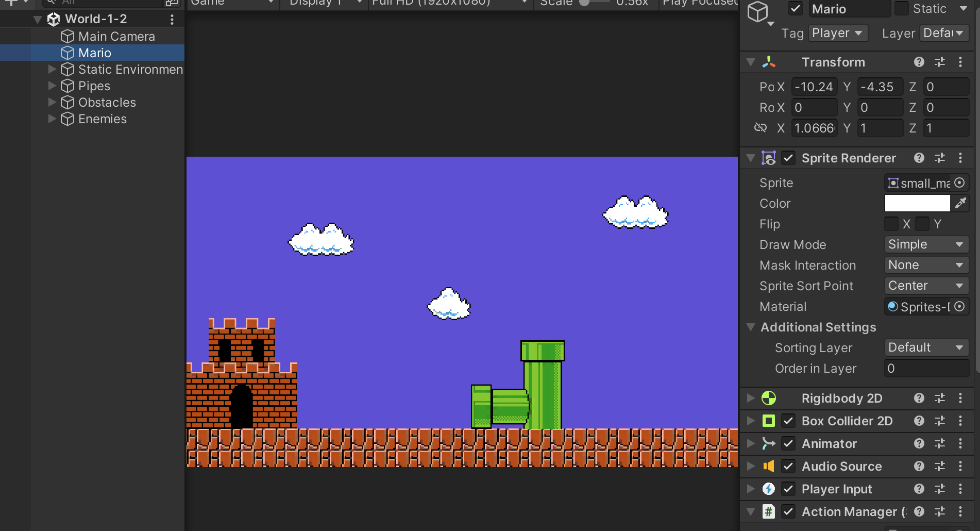Pick color with the eyedropper icon
980x531 pixels.
[x=960, y=203]
